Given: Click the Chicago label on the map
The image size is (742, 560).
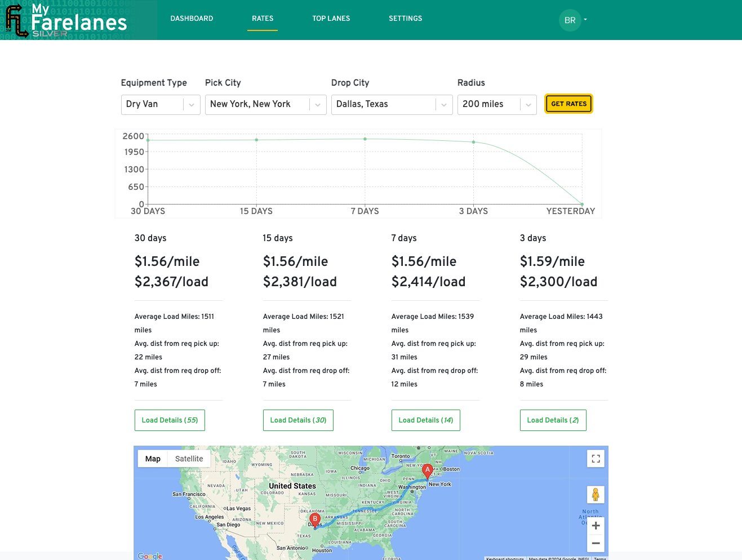Looking at the screenshot, I should click(x=360, y=468).
